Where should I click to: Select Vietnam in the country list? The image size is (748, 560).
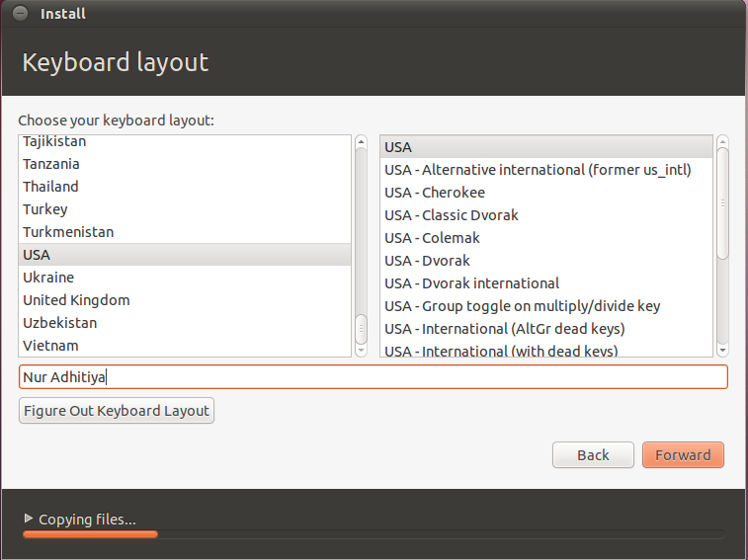(x=185, y=346)
